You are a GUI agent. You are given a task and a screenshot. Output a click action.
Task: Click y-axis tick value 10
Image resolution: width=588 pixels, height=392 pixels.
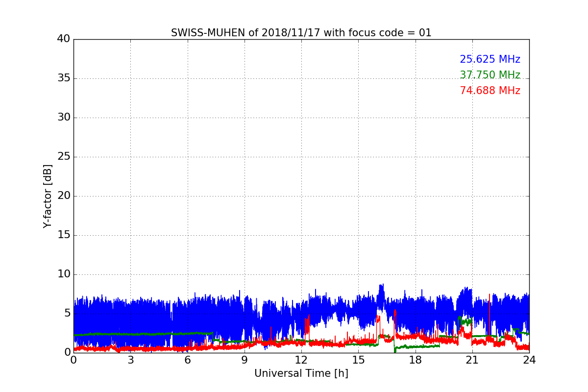pyautogui.click(x=63, y=274)
